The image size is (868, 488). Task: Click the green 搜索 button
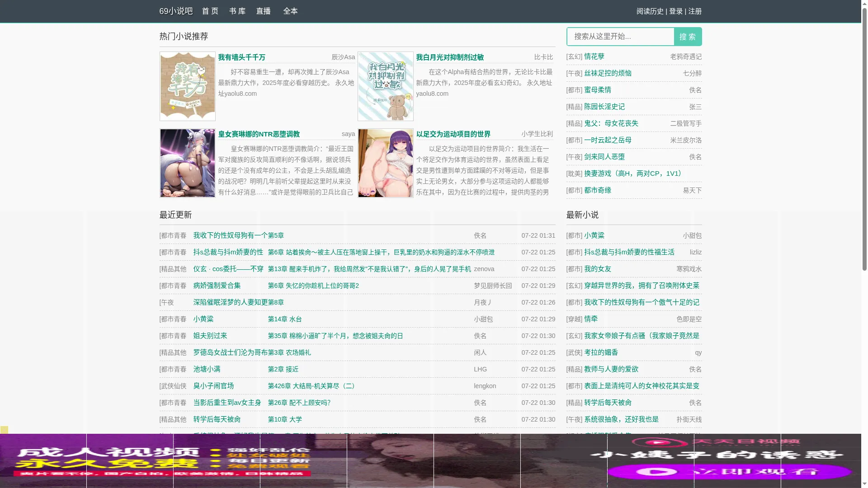pos(688,37)
